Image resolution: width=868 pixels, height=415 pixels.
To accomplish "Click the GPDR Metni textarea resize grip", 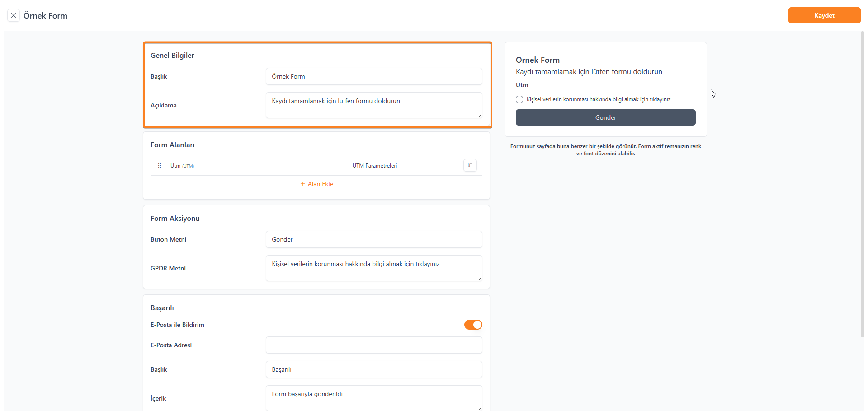I will pyautogui.click(x=479, y=279).
